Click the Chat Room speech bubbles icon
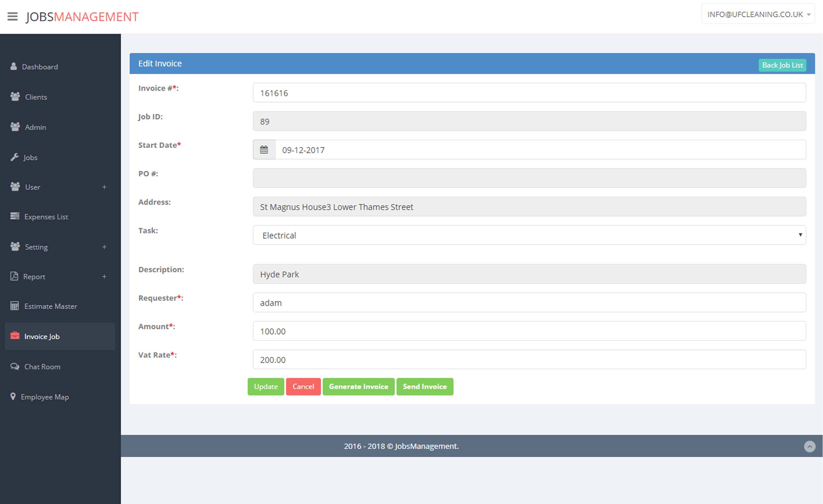823x504 pixels. point(15,366)
